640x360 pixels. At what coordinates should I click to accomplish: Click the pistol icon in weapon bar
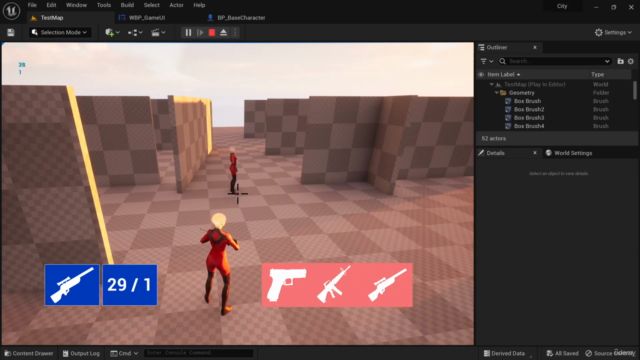point(286,285)
